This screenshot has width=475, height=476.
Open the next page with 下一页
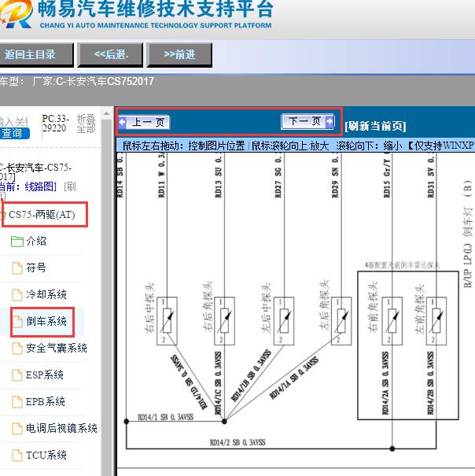pyautogui.click(x=307, y=121)
